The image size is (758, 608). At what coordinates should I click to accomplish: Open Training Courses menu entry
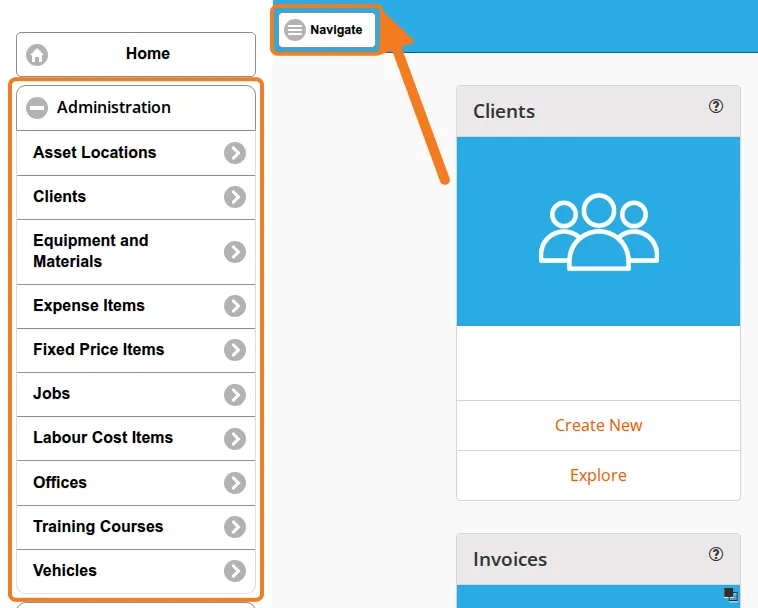coord(136,527)
